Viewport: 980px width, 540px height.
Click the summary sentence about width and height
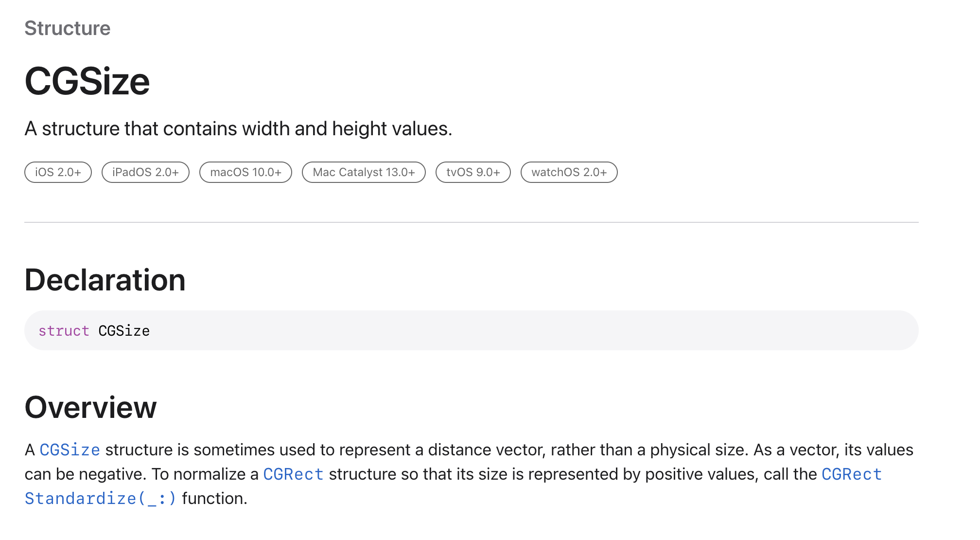(x=238, y=129)
